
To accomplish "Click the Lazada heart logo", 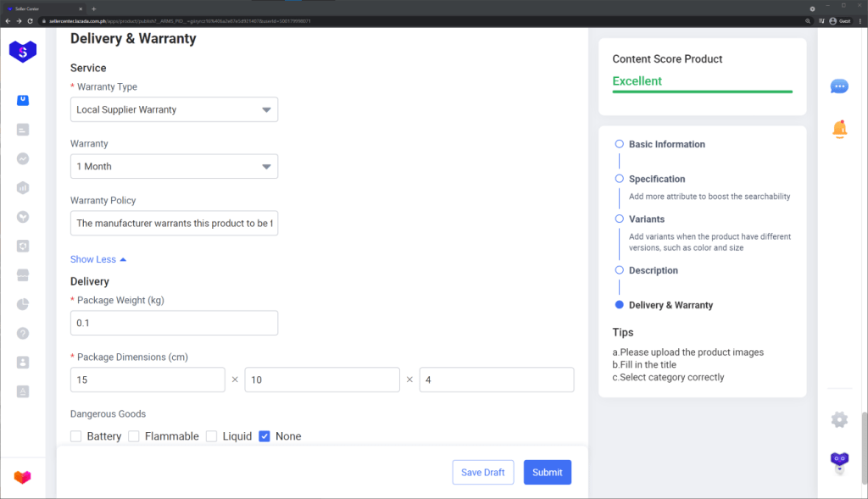I will (23, 477).
